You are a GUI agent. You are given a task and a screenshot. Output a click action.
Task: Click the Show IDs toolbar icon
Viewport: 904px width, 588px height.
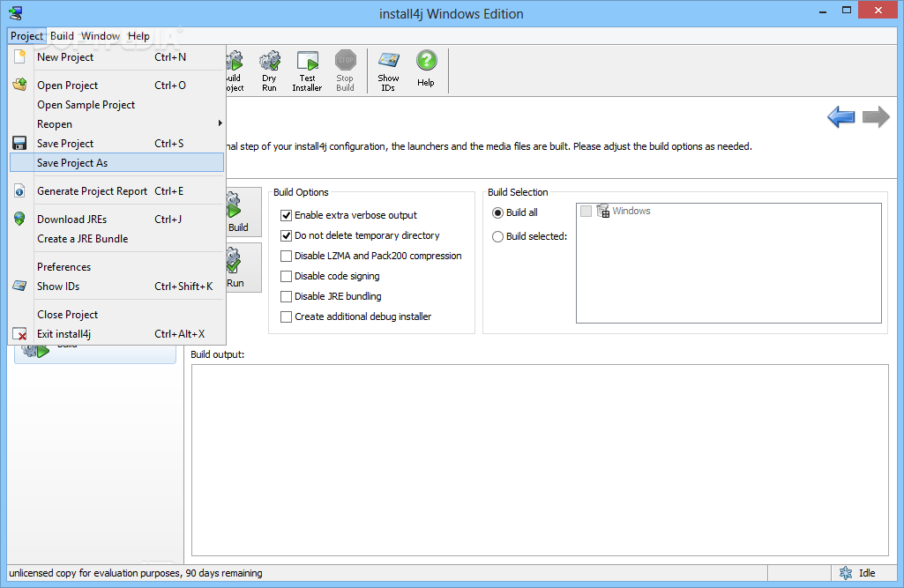click(x=389, y=60)
